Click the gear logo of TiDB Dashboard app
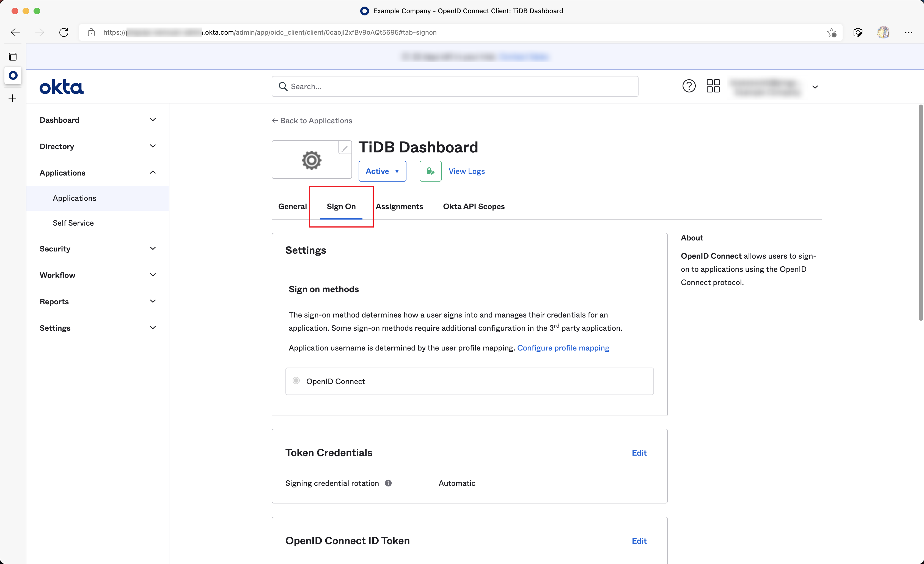The image size is (924, 564). coord(311,160)
